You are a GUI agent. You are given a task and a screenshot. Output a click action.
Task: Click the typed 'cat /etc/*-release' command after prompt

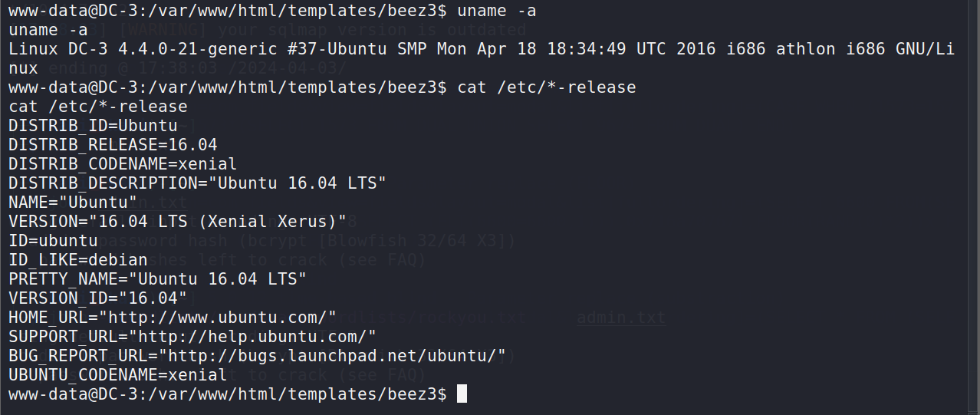(x=547, y=87)
